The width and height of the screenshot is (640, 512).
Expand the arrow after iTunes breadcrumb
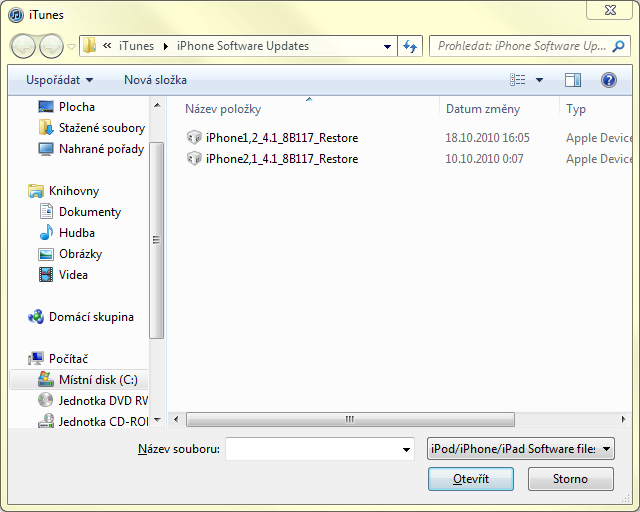(166, 47)
